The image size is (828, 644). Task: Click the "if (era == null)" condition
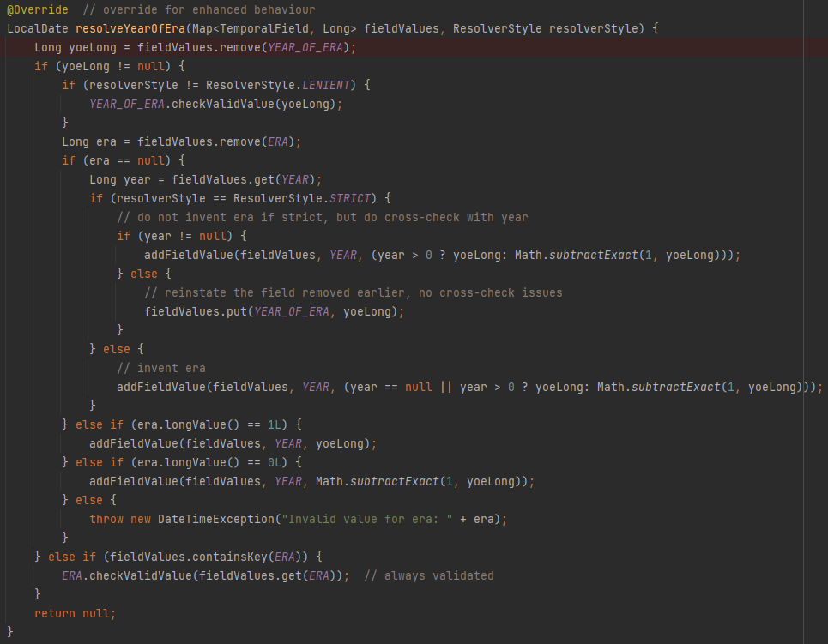[123, 160]
